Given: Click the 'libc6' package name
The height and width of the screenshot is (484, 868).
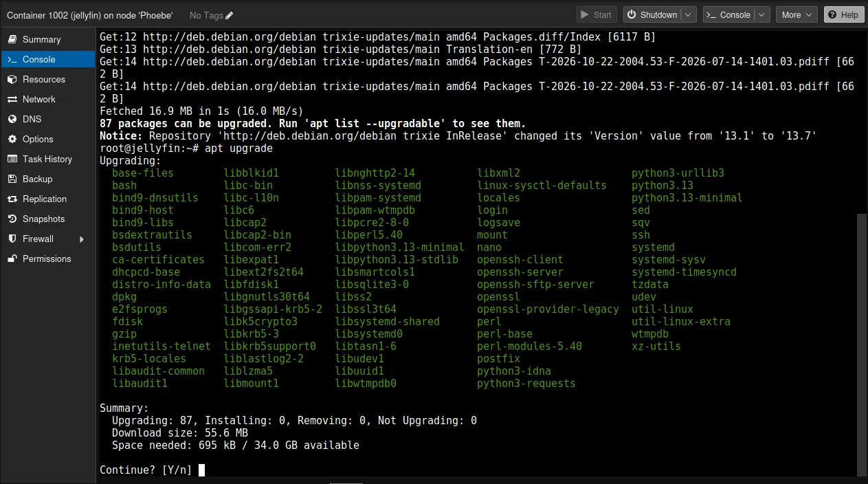Looking at the screenshot, I should point(238,210).
